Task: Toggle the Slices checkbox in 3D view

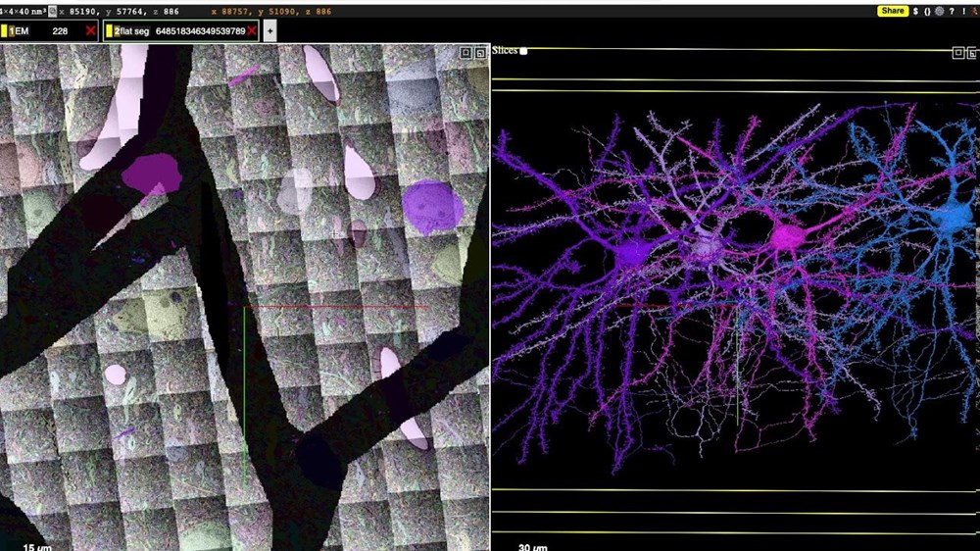Action: 523,51
